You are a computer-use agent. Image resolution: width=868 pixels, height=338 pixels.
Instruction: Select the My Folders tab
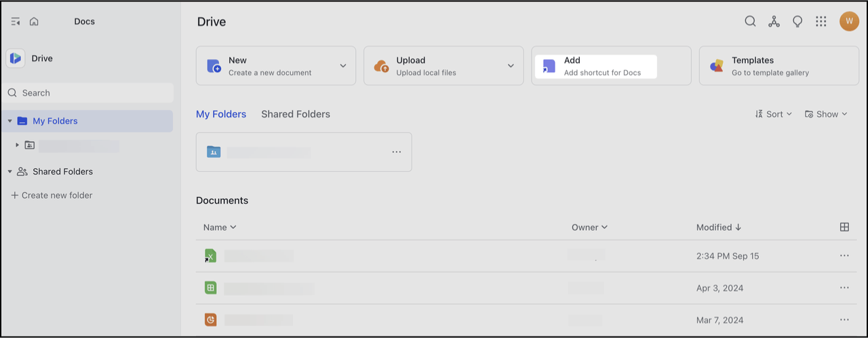point(221,114)
